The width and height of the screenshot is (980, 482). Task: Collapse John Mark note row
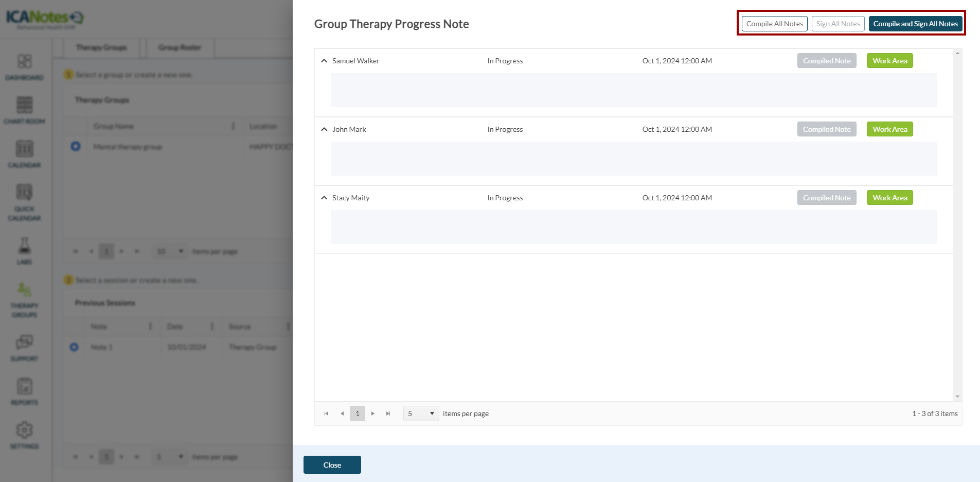324,129
